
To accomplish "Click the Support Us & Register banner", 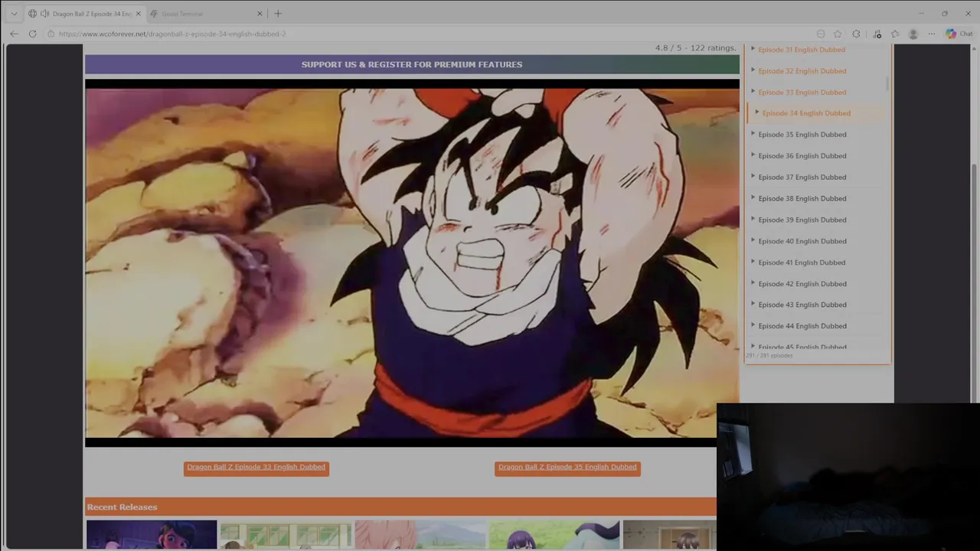I will click(x=412, y=64).
